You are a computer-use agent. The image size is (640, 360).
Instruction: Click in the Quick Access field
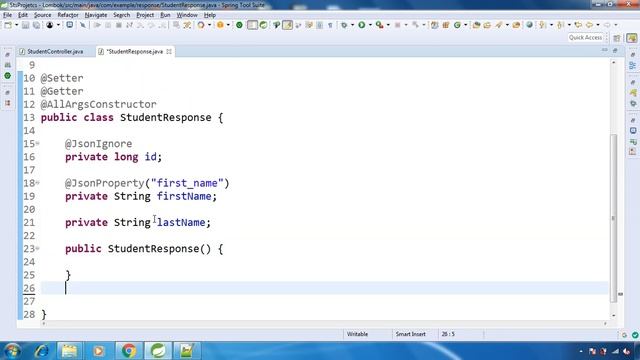(586, 38)
